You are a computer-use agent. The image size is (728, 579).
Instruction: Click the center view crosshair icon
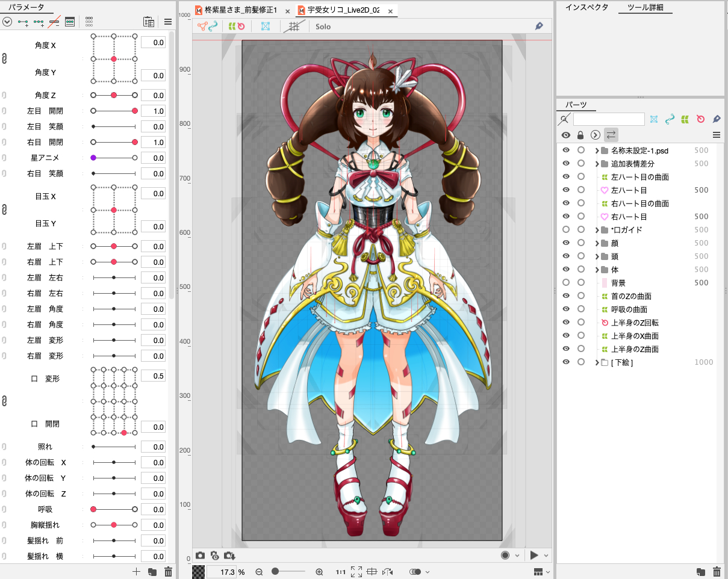coord(372,572)
